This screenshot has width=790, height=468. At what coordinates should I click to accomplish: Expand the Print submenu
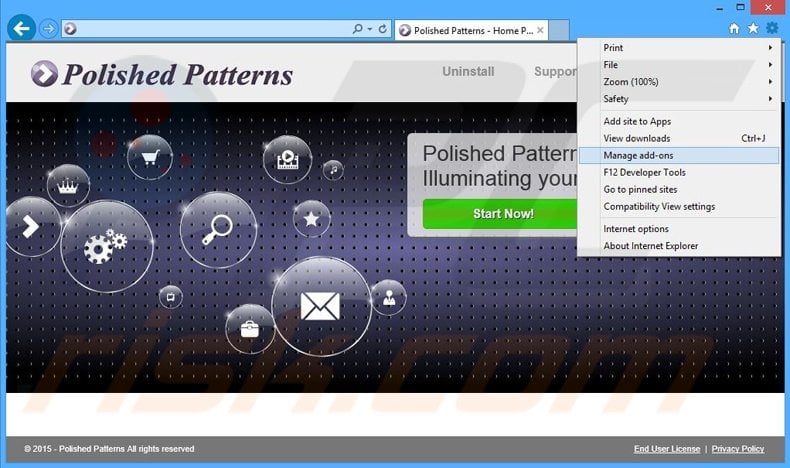point(679,47)
